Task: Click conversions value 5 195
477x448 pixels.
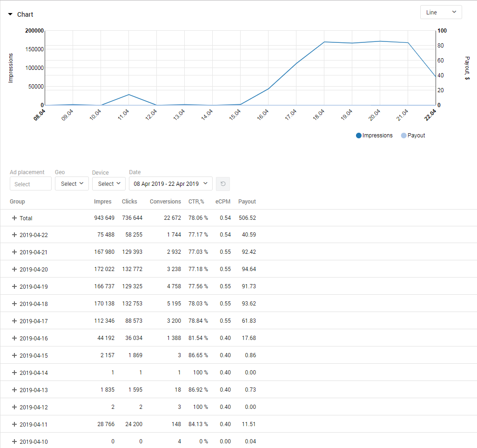Action: pyautogui.click(x=174, y=304)
